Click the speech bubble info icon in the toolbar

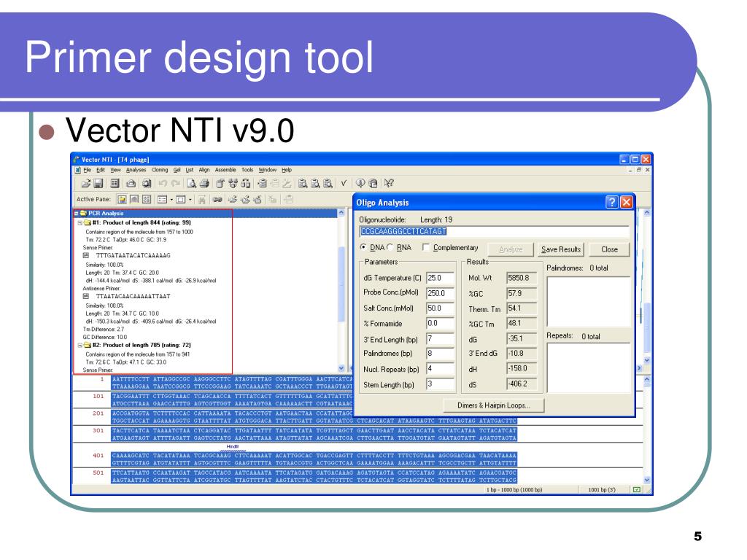tap(360, 183)
